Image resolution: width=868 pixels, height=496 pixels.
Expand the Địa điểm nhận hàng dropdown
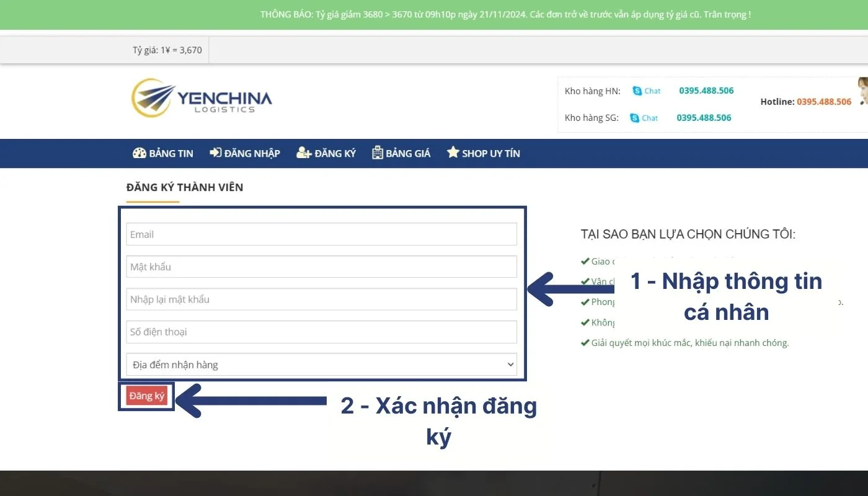coord(321,365)
